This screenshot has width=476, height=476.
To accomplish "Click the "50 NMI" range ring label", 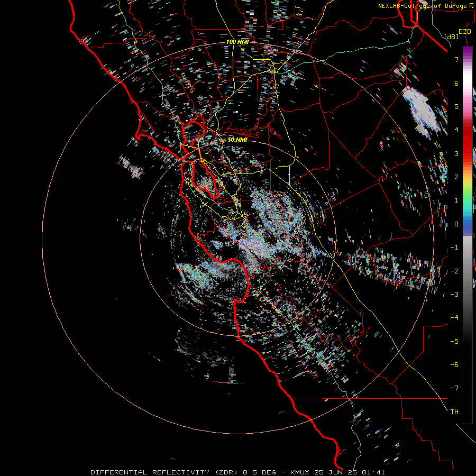I will pyautogui.click(x=237, y=140).
